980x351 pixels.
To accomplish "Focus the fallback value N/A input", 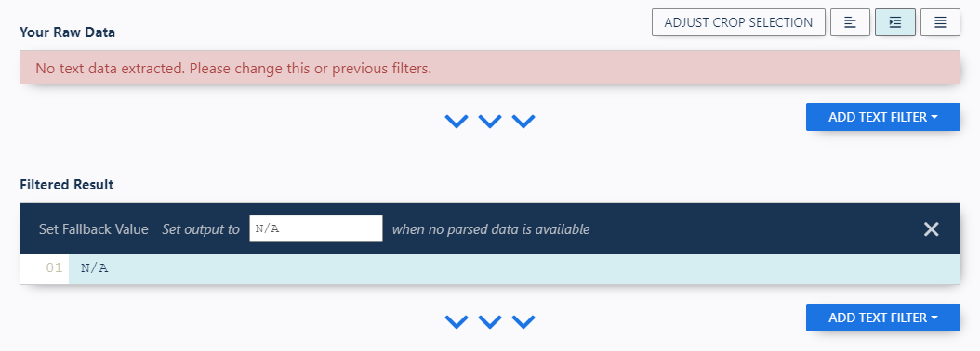I will pos(315,228).
